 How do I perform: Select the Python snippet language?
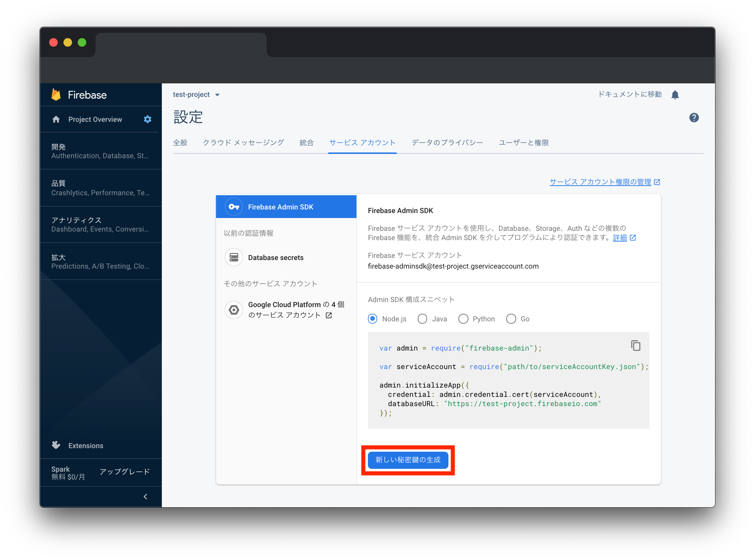click(x=463, y=318)
